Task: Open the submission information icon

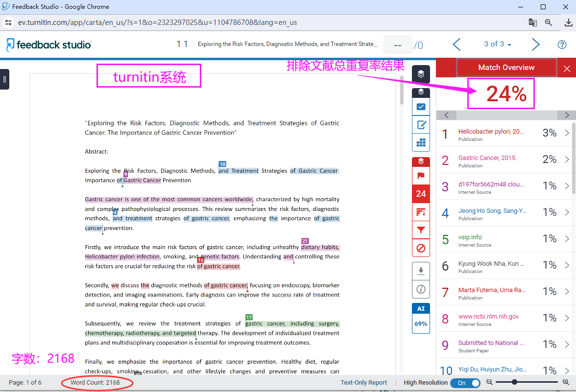Action: point(421,289)
